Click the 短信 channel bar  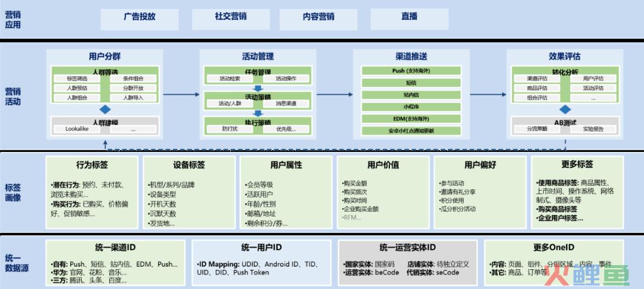click(x=411, y=83)
